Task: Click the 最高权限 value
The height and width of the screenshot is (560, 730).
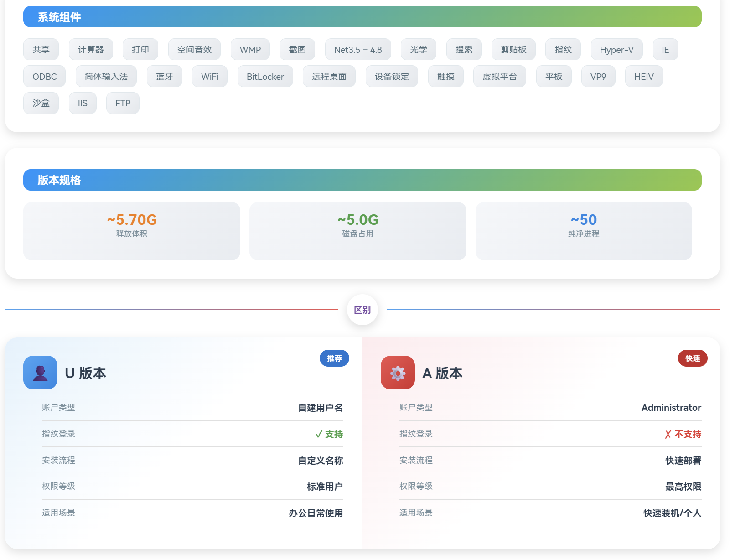Action: pos(683,487)
